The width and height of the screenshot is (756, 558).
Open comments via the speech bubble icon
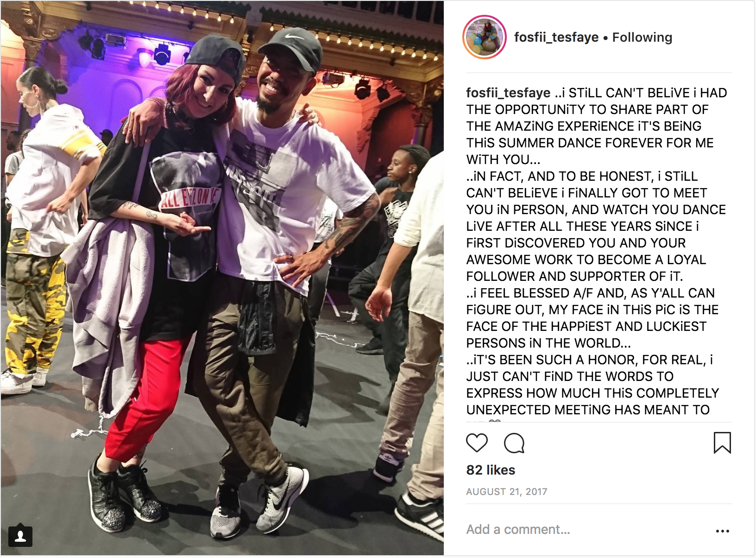pyautogui.click(x=514, y=443)
